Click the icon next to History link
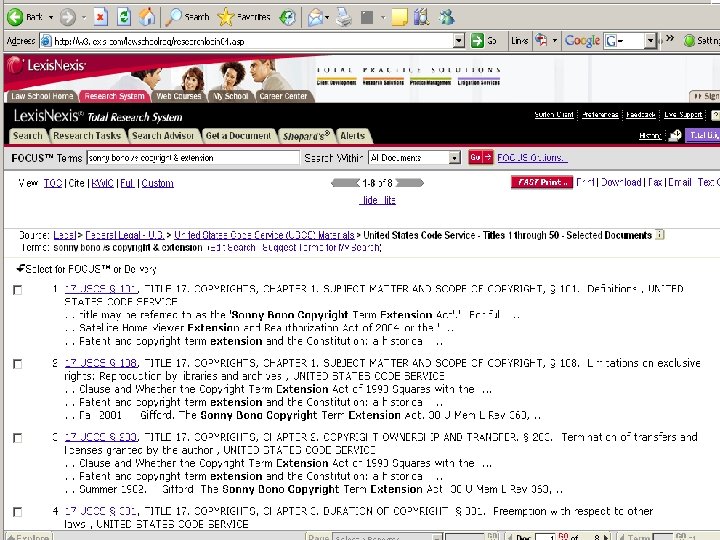The height and width of the screenshot is (540, 720). (674, 135)
